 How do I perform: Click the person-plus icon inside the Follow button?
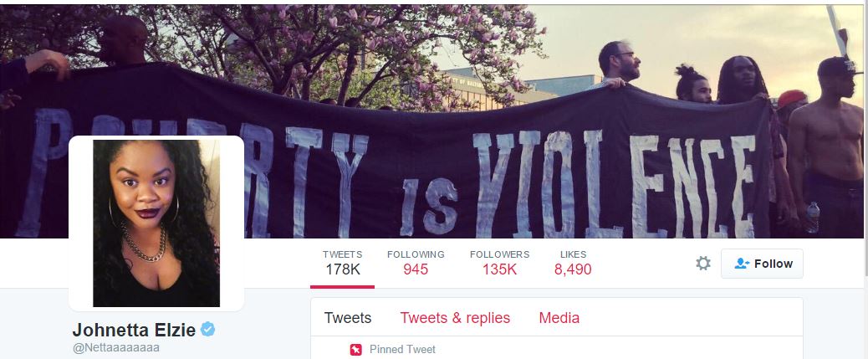pos(742,264)
